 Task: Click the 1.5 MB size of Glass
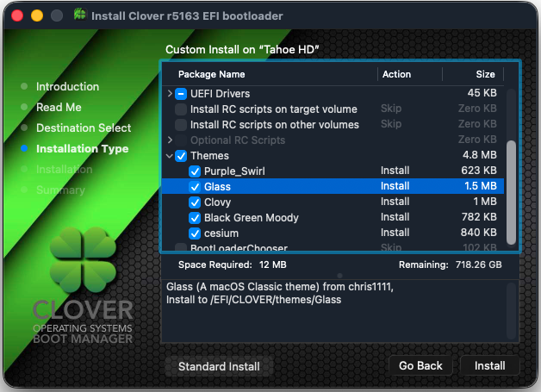coord(481,186)
